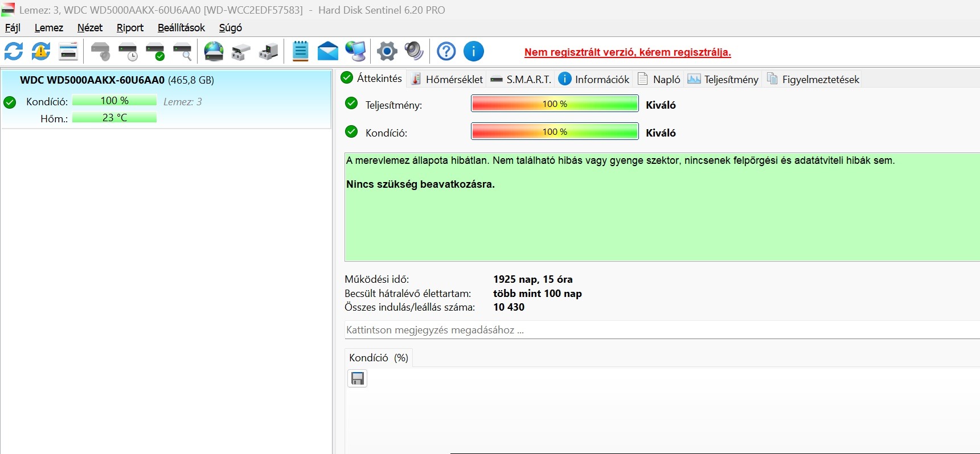Click the 'Kiváló' text beside Teljesítmény bar
The height and width of the screenshot is (454, 980).
661,105
